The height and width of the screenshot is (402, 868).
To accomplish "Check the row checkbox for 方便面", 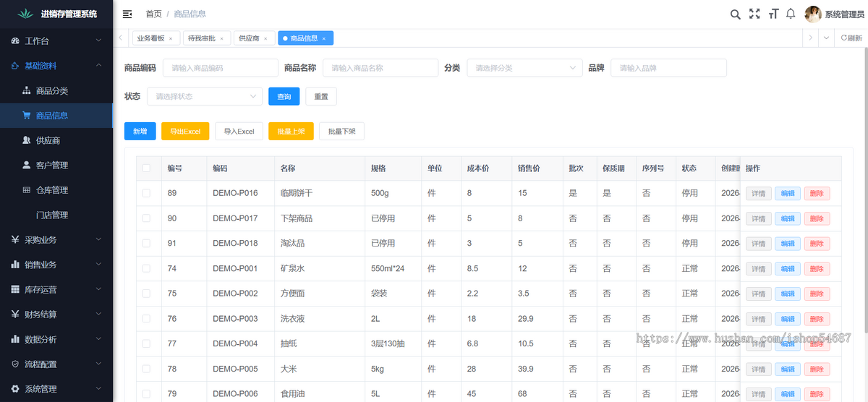I will [146, 294].
